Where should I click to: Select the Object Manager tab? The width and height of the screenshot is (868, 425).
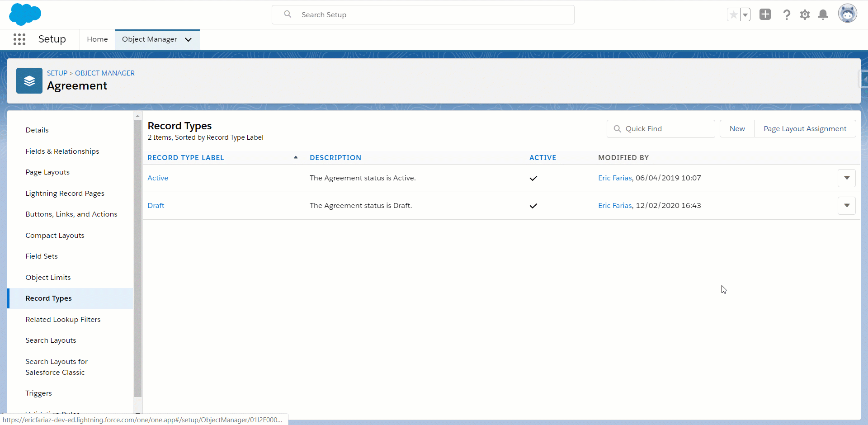click(x=150, y=39)
